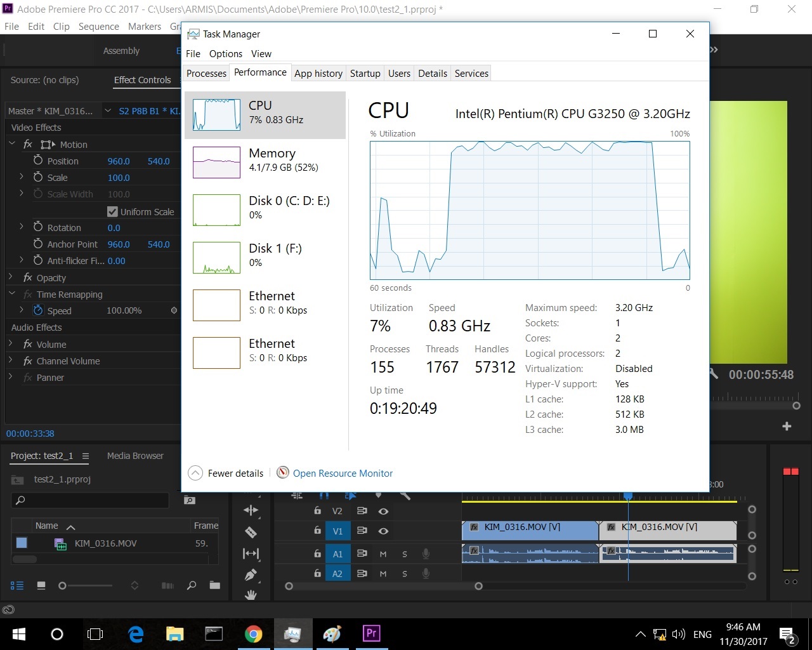
Task: Expand the Scale property
Action: coord(22,177)
